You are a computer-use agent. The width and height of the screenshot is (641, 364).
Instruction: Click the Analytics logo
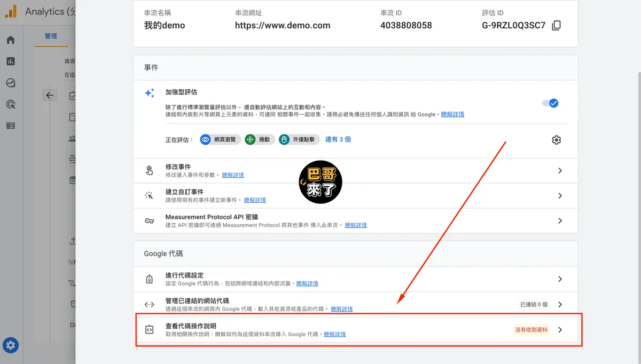pyautogui.click(x=11, y=11)
